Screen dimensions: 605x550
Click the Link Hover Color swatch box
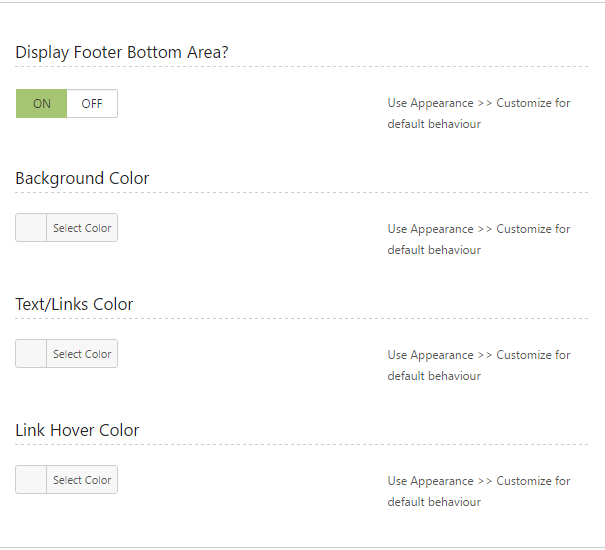click(31, 480)
